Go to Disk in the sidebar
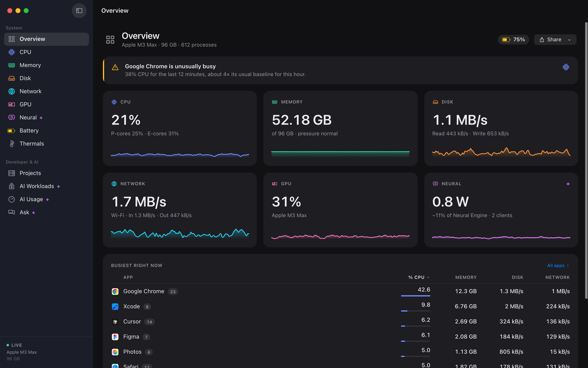The width and height of the screenshot is (588, 368). tap(47, 78)
